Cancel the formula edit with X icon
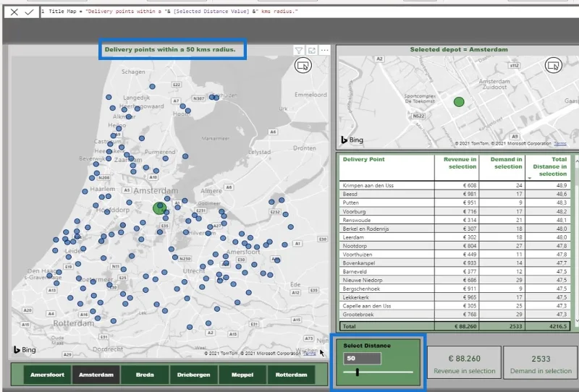Screen dimensions: 579x392 tap(14, 12)
